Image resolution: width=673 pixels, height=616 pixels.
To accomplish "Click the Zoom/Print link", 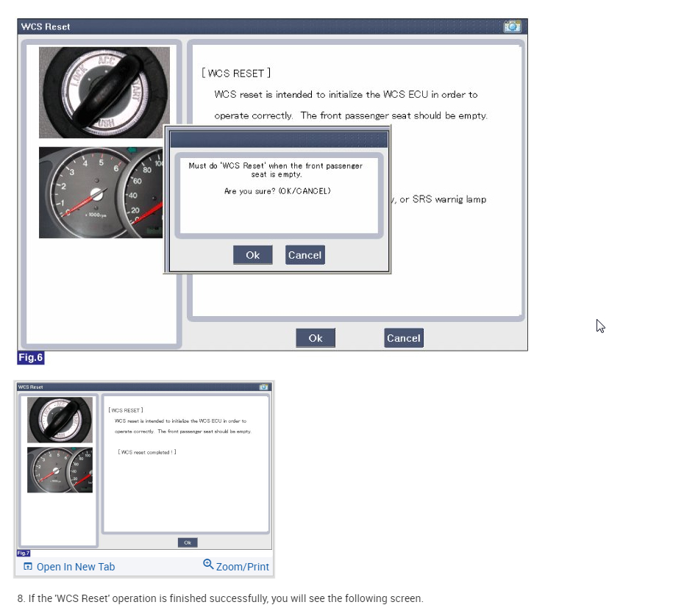I will (x=243, y=567).
